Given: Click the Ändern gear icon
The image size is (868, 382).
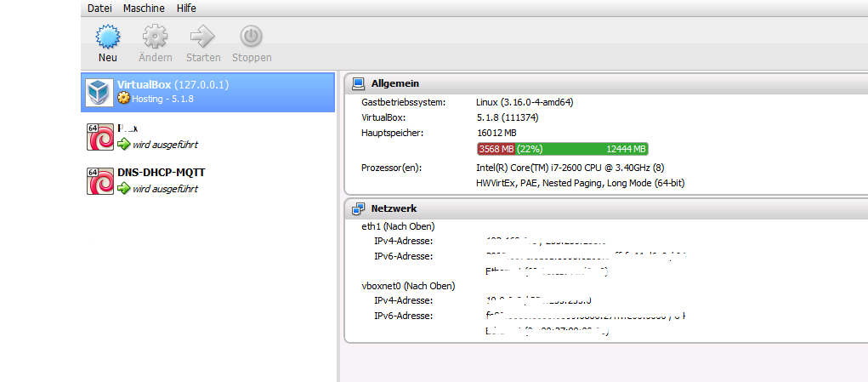Looking at the screenshot, I should (155, 37).
